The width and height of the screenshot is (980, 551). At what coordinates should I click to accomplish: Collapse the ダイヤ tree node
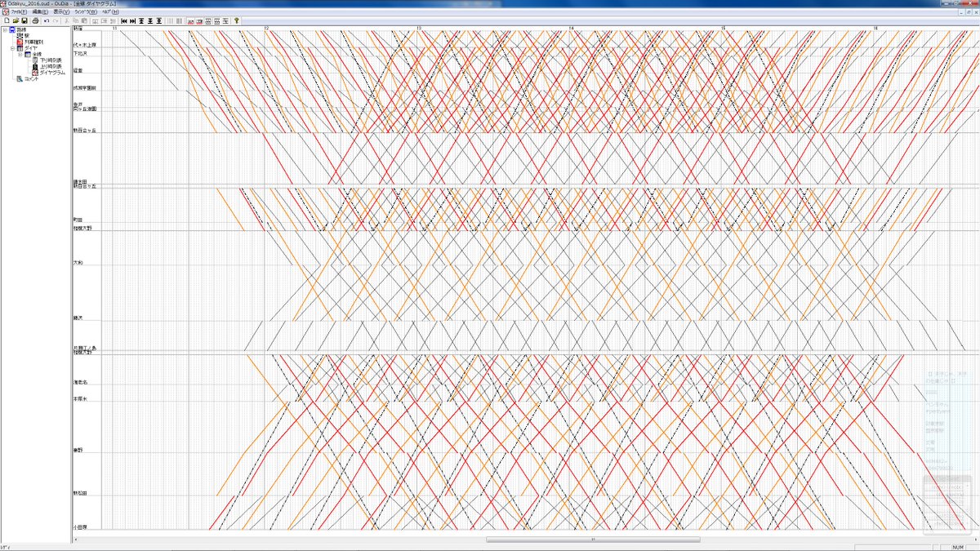pyautogui.click(x=12, y=48)
